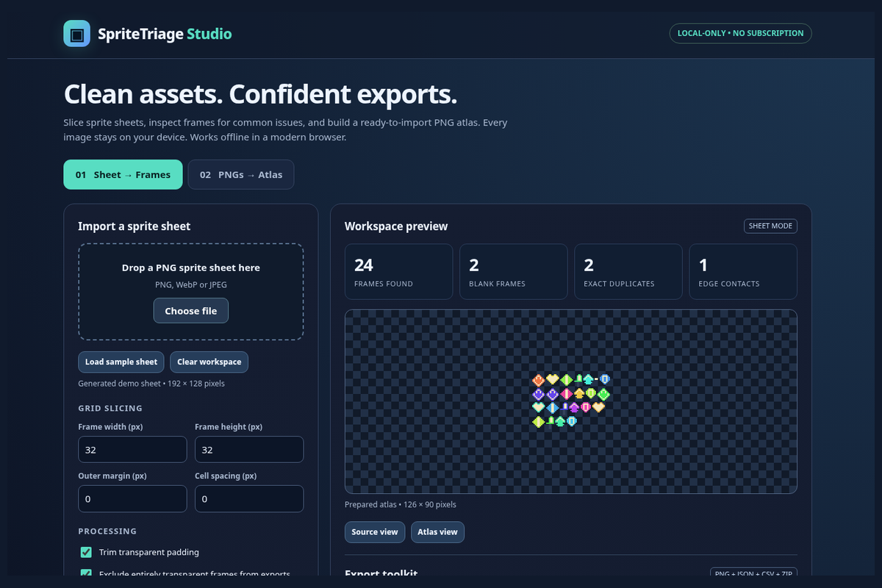Click the SHEET MODE badge
The height and width of the screenshot is (588, 882).
pos(770,226)
